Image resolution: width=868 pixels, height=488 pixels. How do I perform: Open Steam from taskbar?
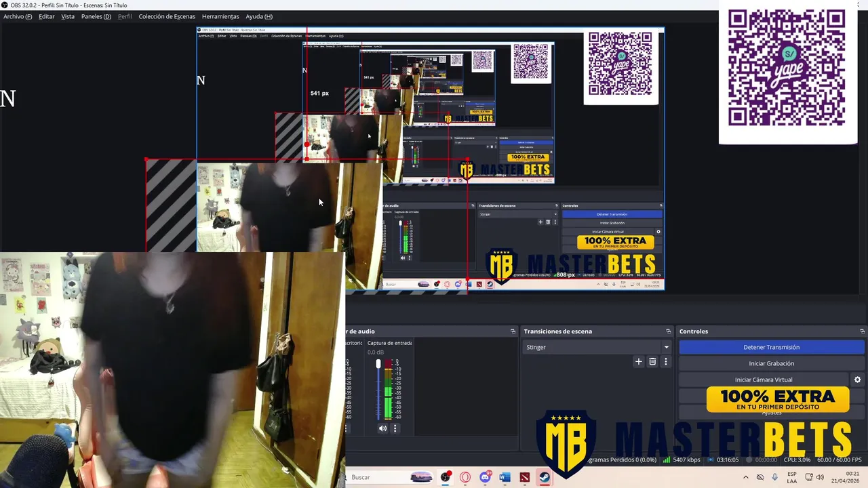(x=545, y=477)
